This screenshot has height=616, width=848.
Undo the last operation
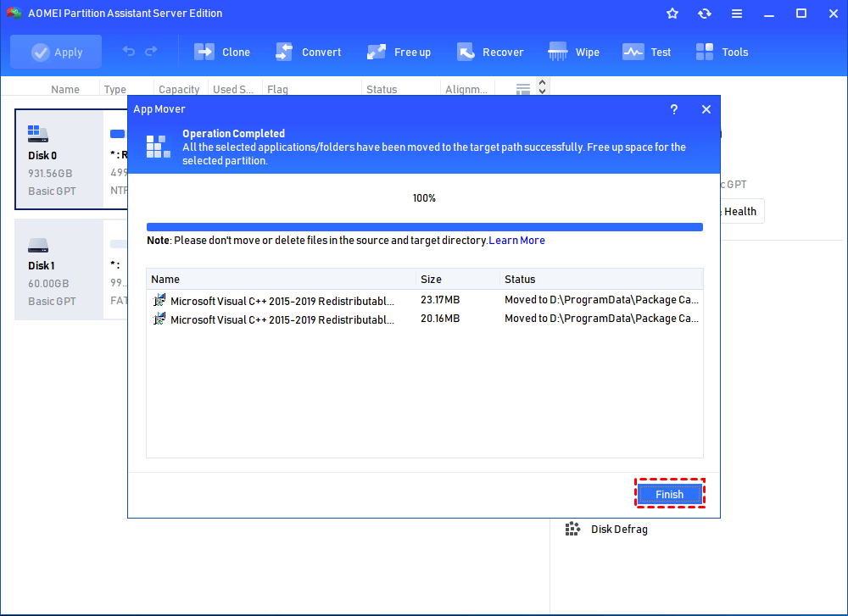[x=129, y=52]
